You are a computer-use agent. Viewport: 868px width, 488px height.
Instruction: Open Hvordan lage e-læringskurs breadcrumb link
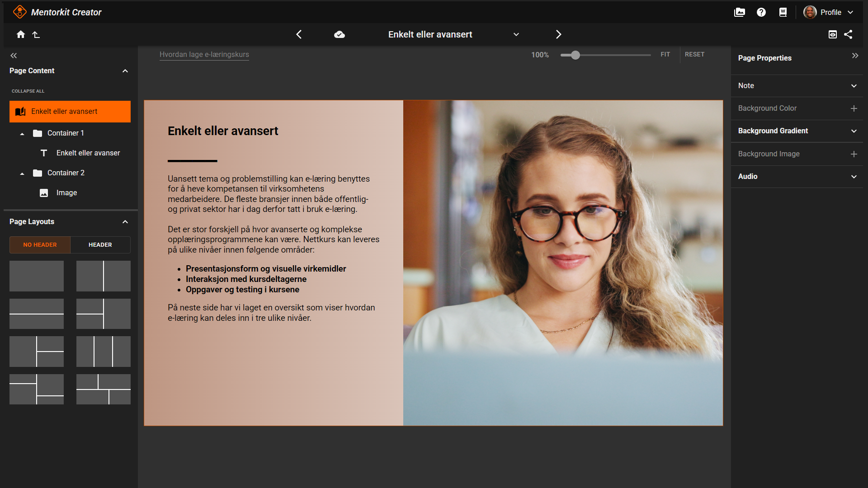coord(204,55)
